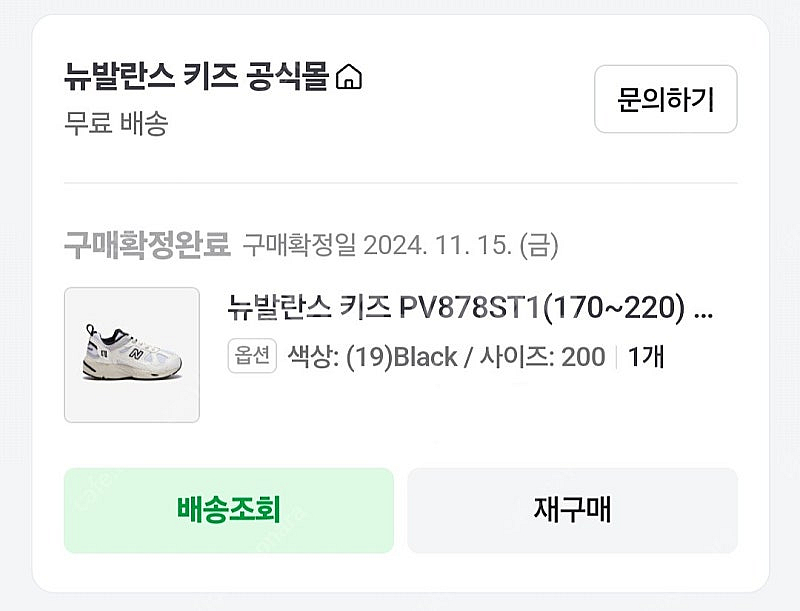Select the 구매확정완료 status text
Screen dimensions: 800x611
point(147,244)
